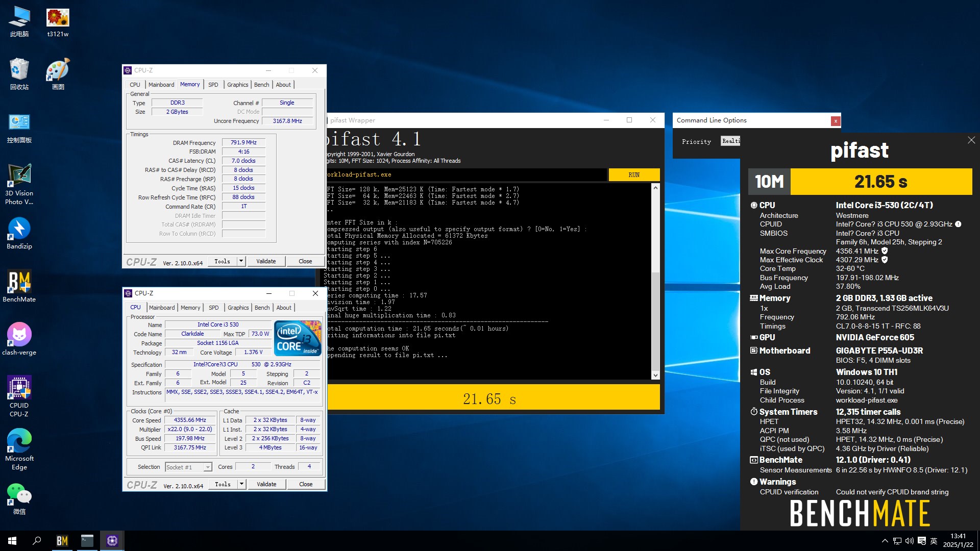Open the CPU tab in Memory CPU-Z window

[x=135, y=85]
